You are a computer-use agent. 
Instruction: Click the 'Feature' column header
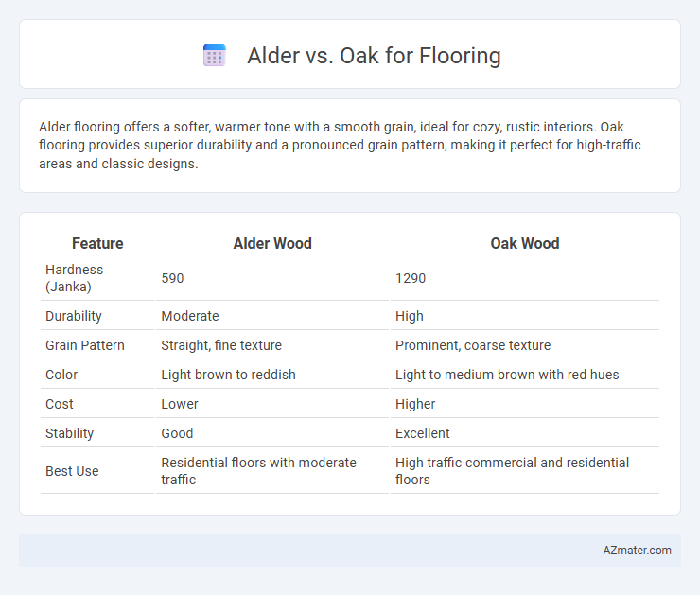97,243
